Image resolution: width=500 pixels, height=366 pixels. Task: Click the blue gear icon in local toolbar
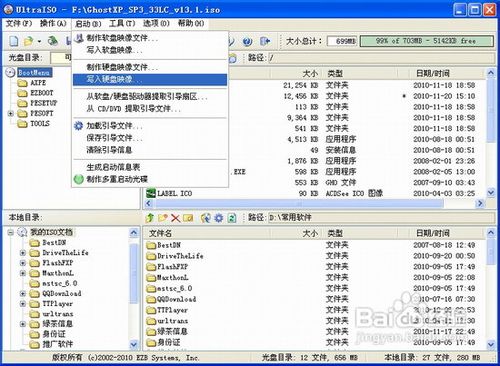click(219, 218)
